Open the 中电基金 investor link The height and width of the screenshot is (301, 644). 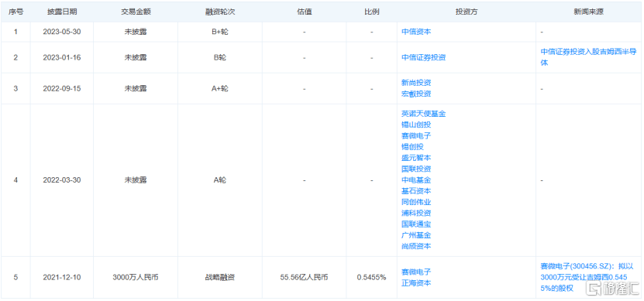tap(416, 180)
